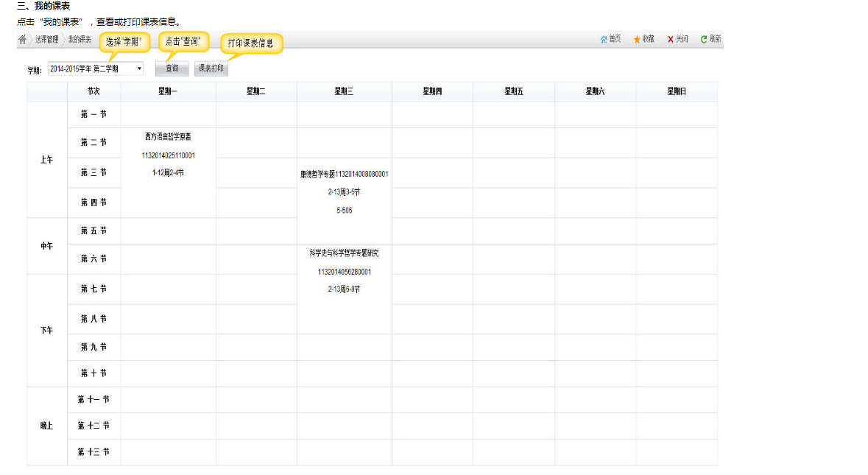This screenshot has width=868, height=475.
Task: Click the 课表打印 print button
Action: point(211,68)
